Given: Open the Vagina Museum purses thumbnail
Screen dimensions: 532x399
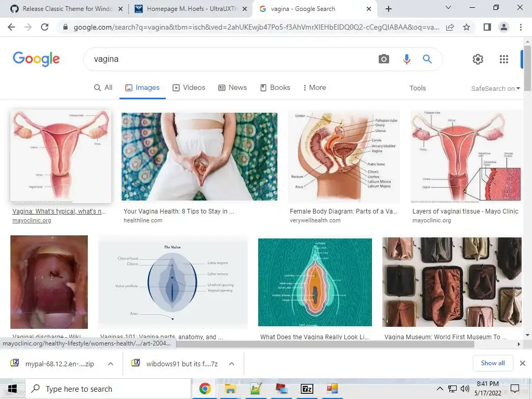Looking at the screenshot, I should click(452, 282).
